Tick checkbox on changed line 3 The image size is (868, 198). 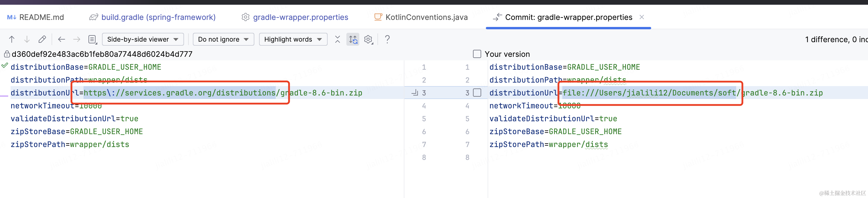coord(477,93)
